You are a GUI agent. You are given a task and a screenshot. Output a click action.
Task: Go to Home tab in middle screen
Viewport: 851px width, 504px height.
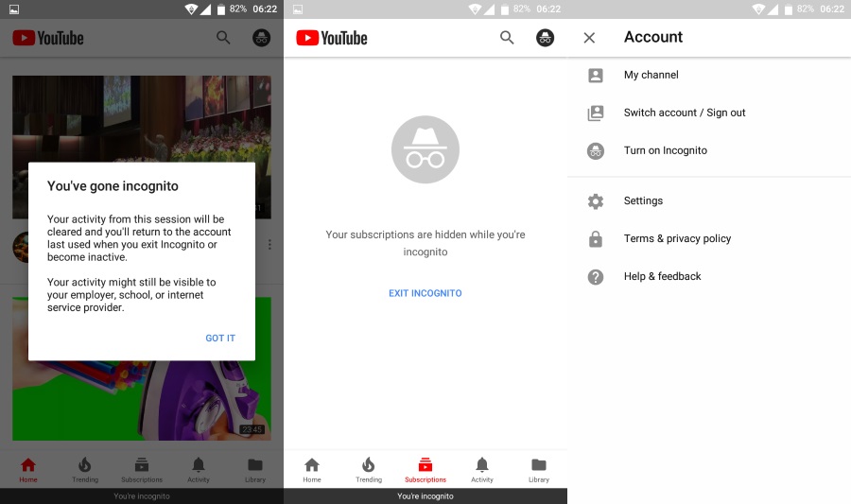click(312, 470)
